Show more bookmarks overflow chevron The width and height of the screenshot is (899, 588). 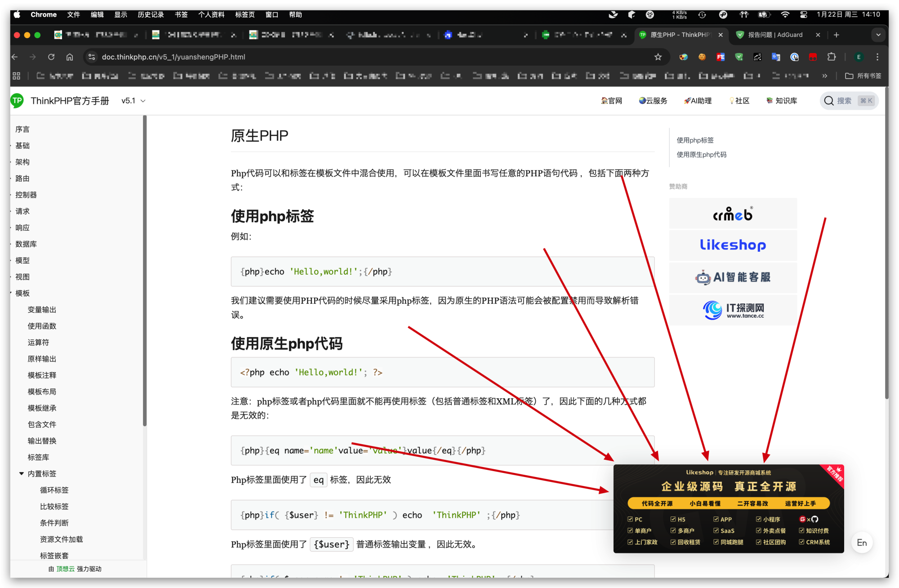(824, 76)
